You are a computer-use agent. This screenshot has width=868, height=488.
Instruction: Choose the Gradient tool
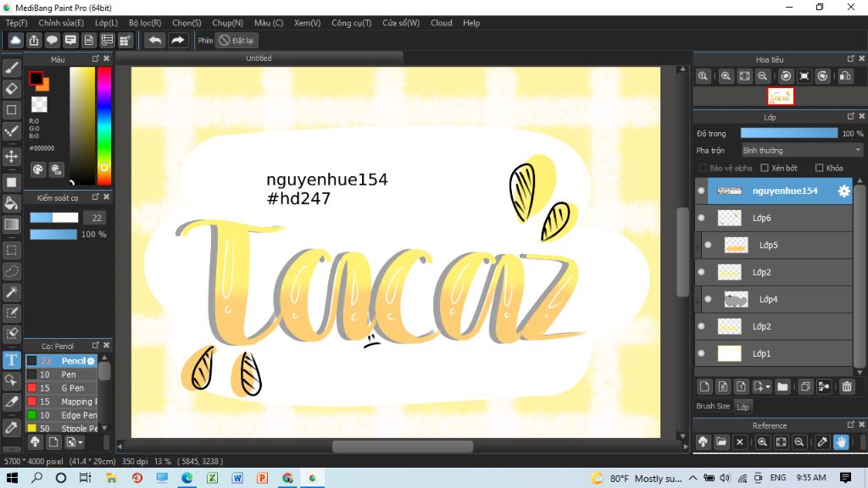click(12, 224)
